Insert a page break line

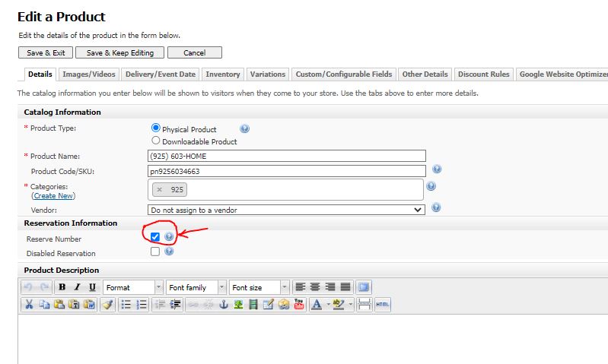coord(364,305)
